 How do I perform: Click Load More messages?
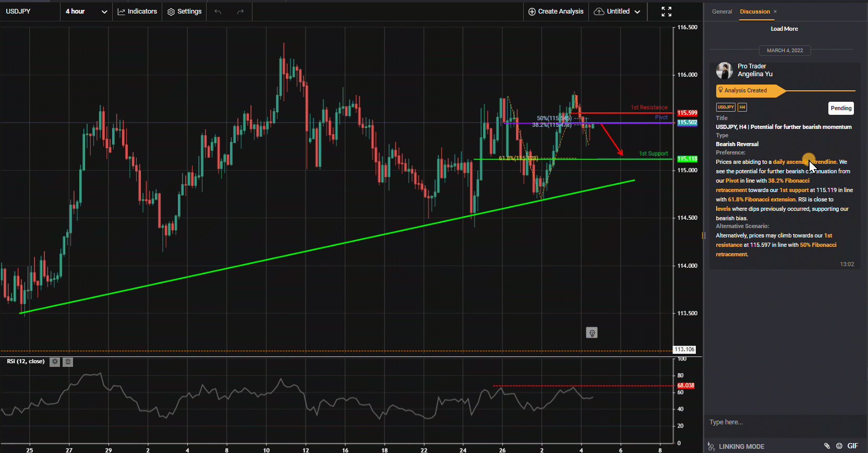tap(784, 29)
